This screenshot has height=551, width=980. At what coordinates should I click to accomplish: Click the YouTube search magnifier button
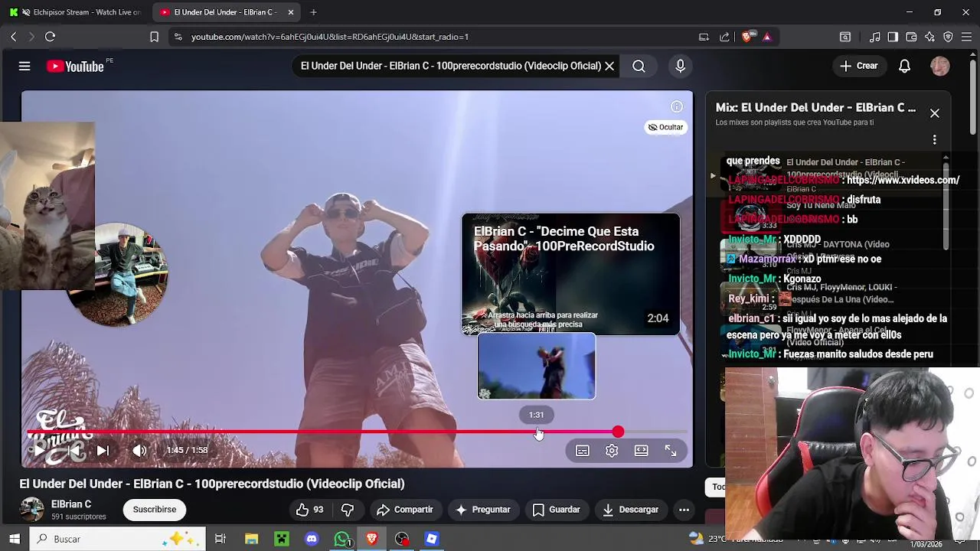(x=639, y=66)
